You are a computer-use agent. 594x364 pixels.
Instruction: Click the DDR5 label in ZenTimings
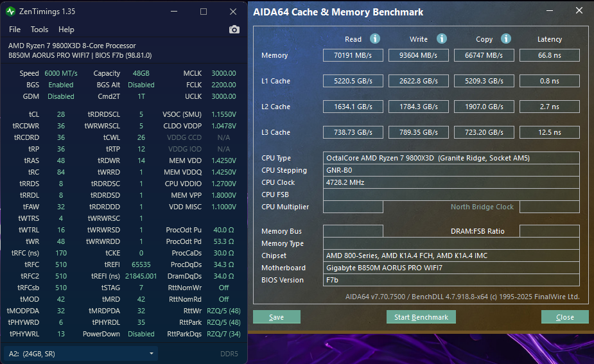229,354
